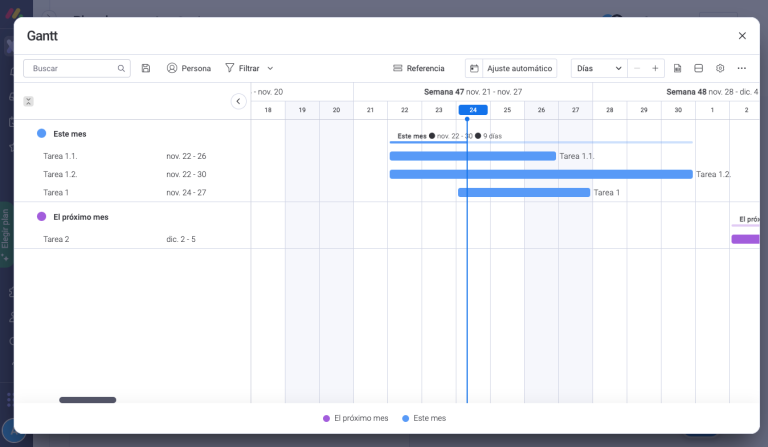
Task: Toggle Este mes legend item
Action: tap(423, 418)
